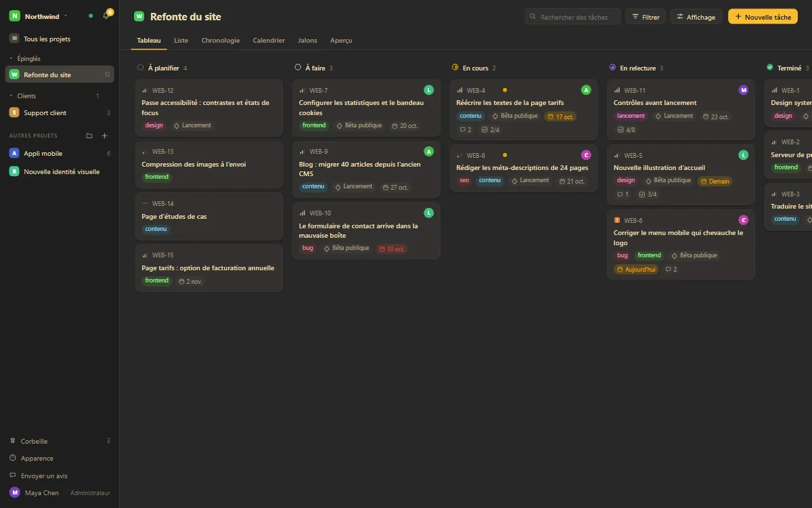Click the Terminé column check icon
Image resolution: width=812 pixels, height=508 pixels.
(770, 68)
